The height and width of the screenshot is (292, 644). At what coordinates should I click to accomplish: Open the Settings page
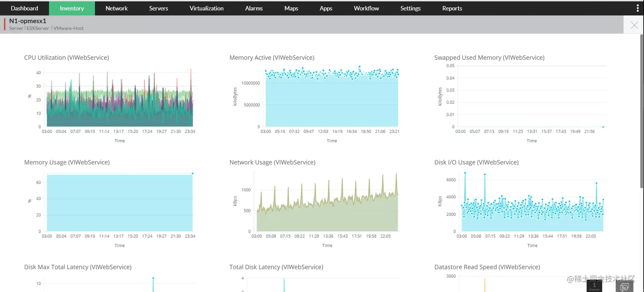pyautogui.click(x=410, y=8)
